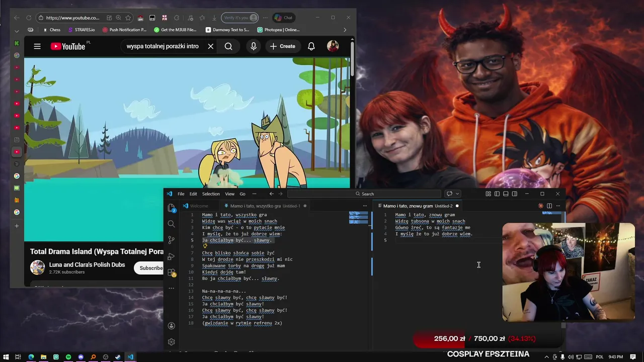Viewport: 644px width, 362px height.
Task: Search YouTube with voice microphone
Action: (x=254, y=46)
